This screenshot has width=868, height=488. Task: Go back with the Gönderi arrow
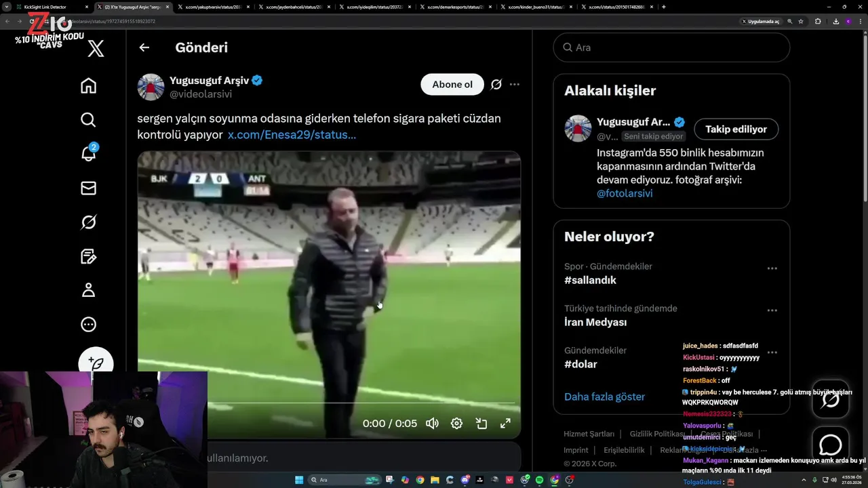pos(144,47)
